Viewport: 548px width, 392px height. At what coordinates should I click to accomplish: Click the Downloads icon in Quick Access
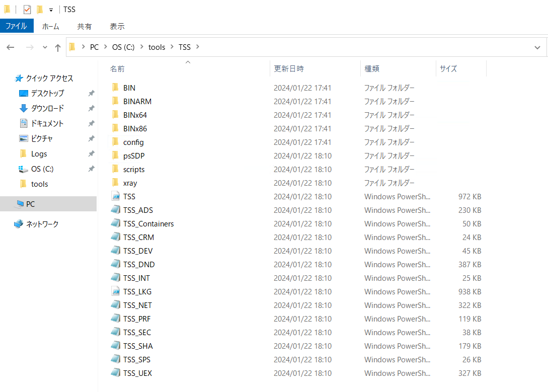pyautogui.click(x=23, y=108)
